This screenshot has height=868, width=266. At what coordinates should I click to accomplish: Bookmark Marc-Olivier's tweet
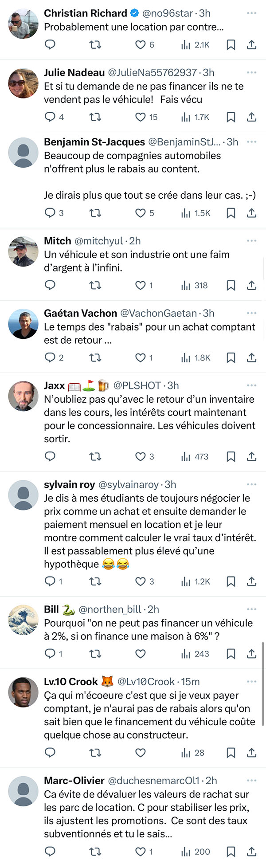[231, 852]
